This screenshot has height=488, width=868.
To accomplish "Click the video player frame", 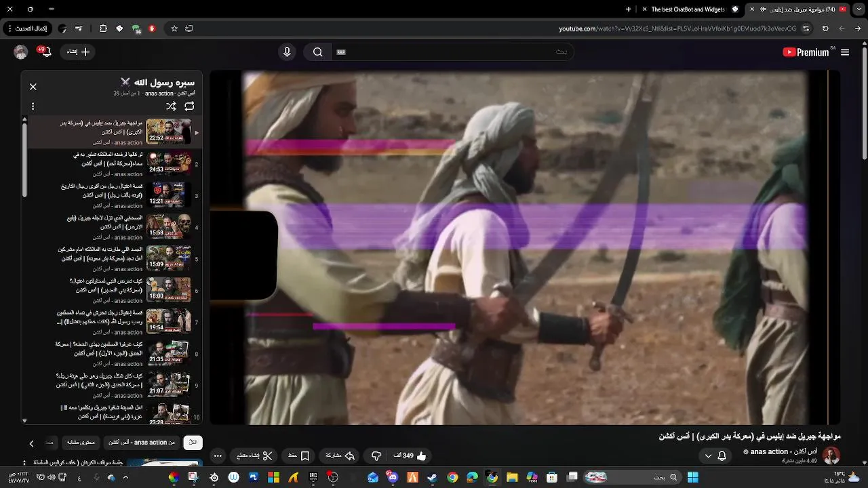I will coord(525,248).
